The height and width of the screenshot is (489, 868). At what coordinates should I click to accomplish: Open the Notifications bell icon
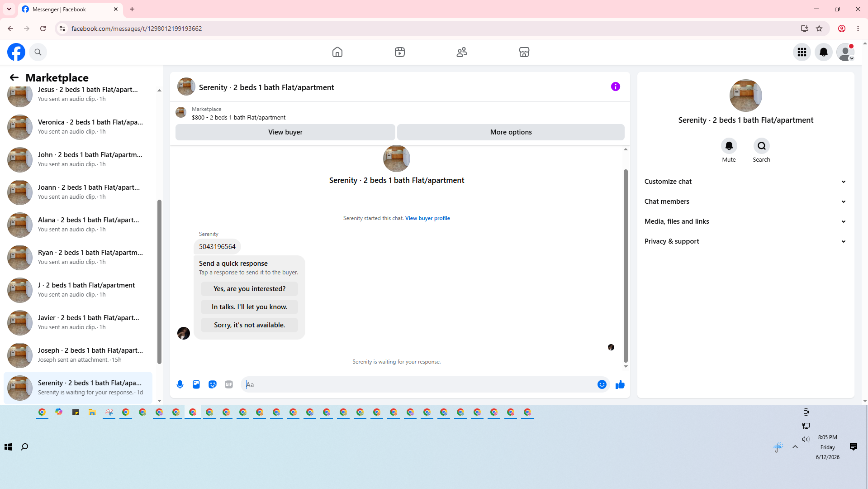coord(824,52)
